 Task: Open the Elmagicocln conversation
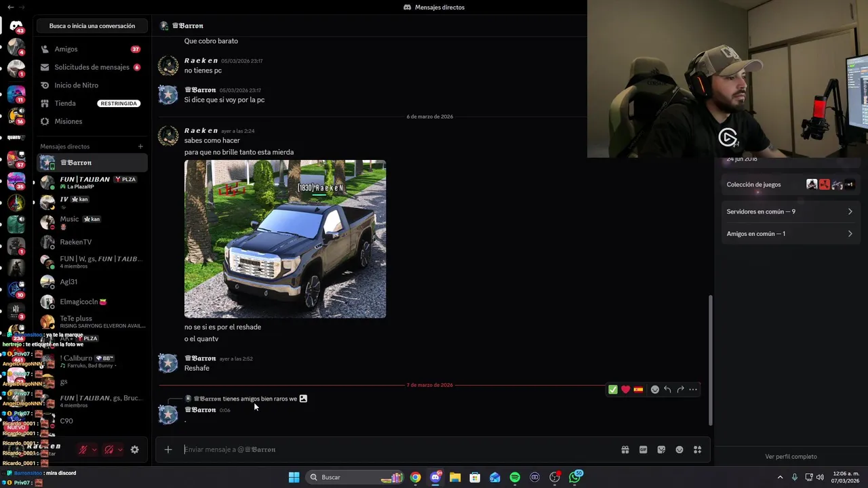(x=92, y=302)
